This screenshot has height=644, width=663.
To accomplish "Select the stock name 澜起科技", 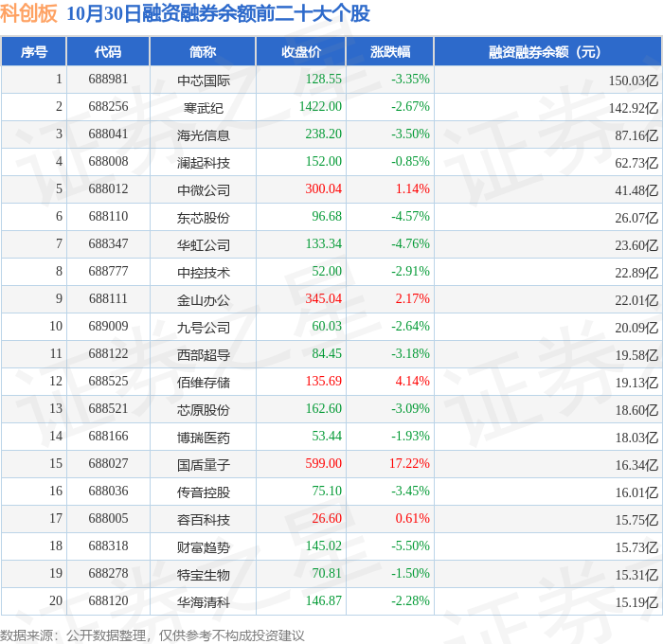I will [x=204, y=163].
